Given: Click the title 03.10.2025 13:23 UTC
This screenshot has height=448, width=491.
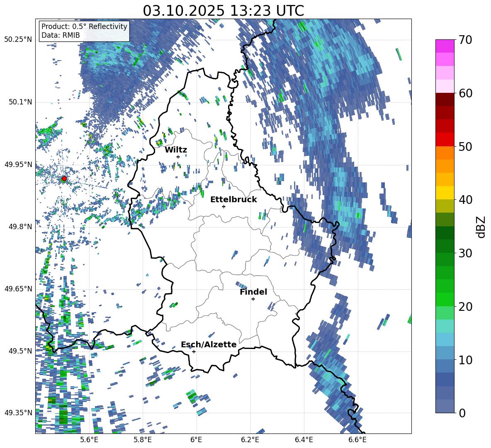Looking at the screenshot, I should click(x=223, y=11).
